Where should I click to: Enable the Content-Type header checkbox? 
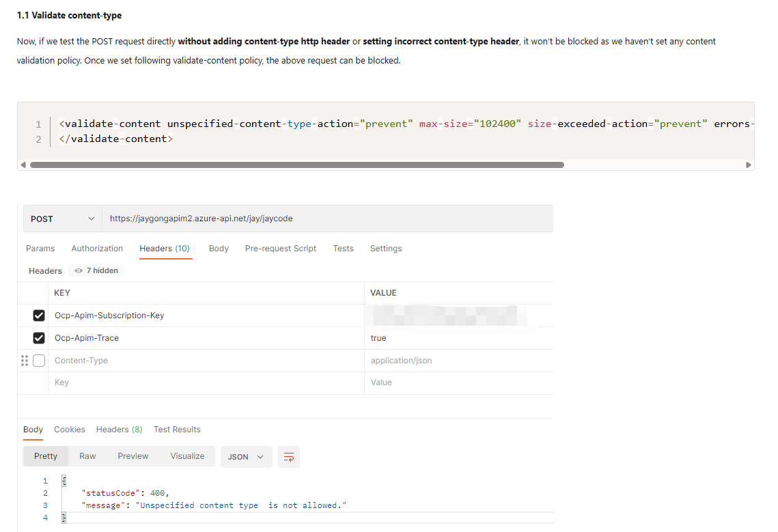point(39,361)
